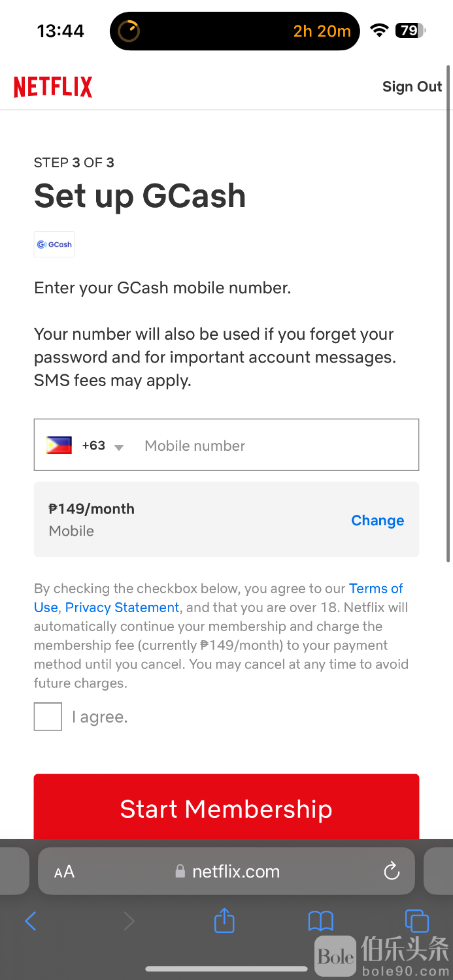Screen dimensions: 453x980
Task: Open Safari bookmarks book icon
Action: point(320,921)
